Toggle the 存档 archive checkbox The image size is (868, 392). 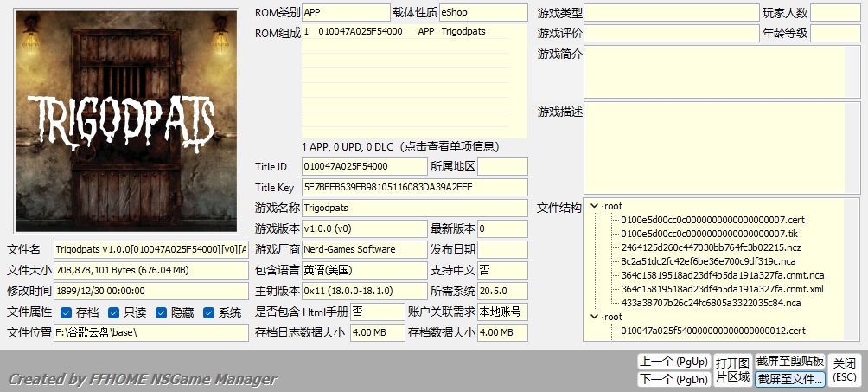tap(66, 312)
